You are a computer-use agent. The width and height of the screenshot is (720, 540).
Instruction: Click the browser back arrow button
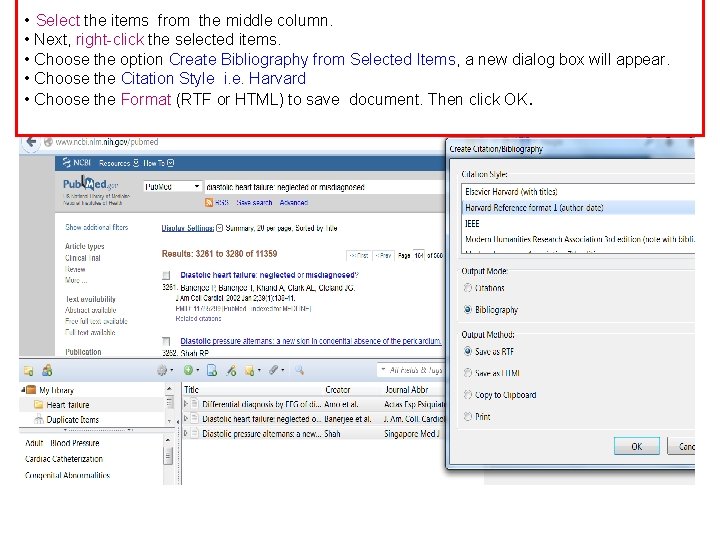(31, 142)
